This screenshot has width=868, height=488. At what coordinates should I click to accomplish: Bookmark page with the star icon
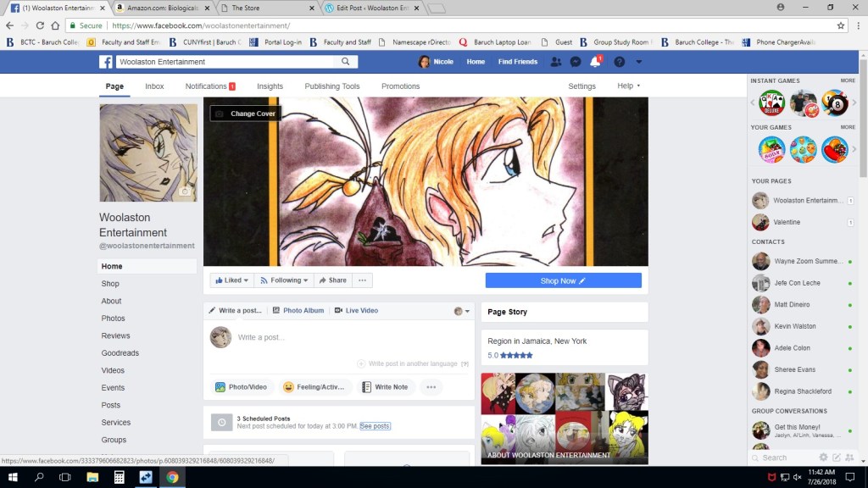pos(841,25)
